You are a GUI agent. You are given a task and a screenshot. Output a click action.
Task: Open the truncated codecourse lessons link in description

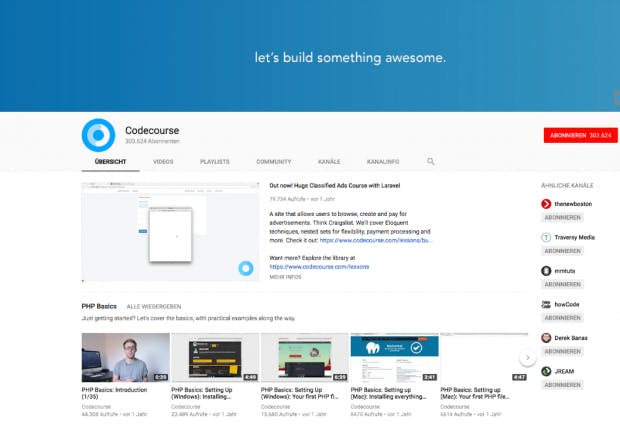click(376, 240)
